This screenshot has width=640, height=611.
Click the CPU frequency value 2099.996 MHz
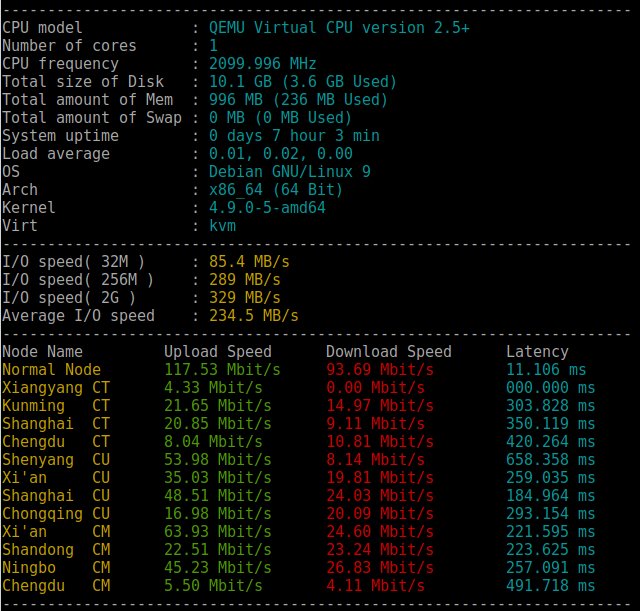(x=262, y=64)
